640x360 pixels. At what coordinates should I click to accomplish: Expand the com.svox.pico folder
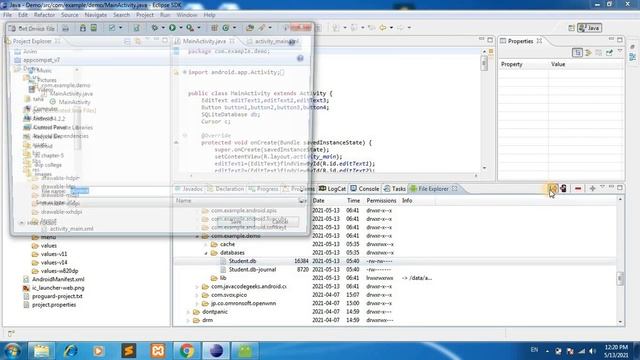[197, 295]
